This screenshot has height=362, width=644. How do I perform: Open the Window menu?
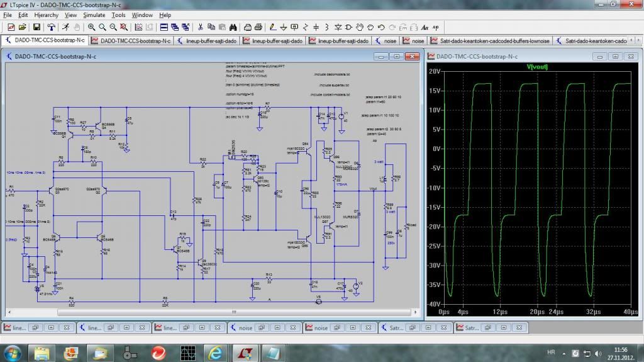(142, 15)
